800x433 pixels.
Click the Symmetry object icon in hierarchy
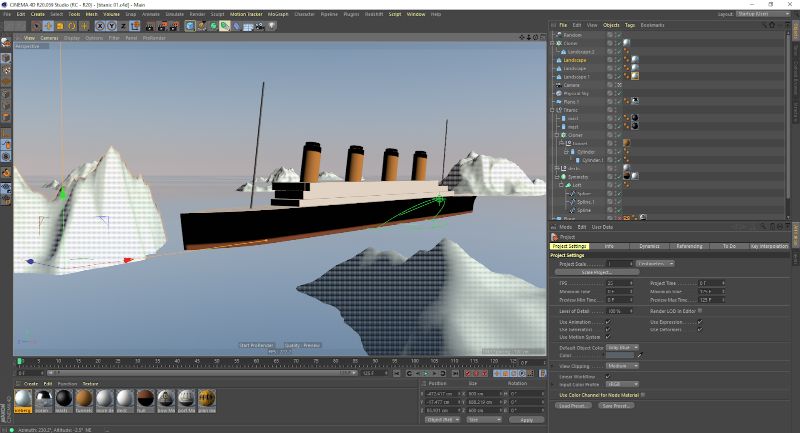(561, 177)
